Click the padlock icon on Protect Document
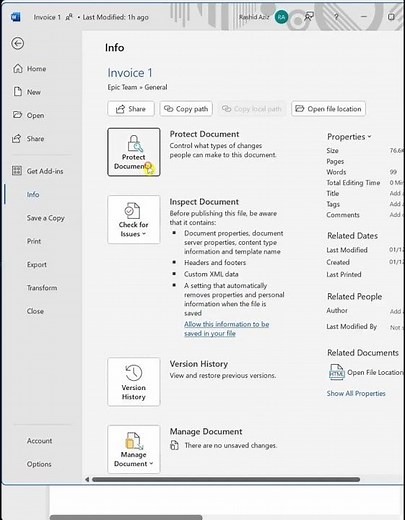The height and width of the screenshot is (520, 405). [135, 143]
